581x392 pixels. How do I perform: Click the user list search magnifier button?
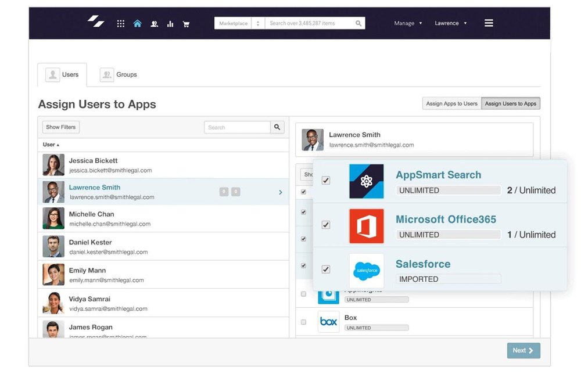click(277, 127)
